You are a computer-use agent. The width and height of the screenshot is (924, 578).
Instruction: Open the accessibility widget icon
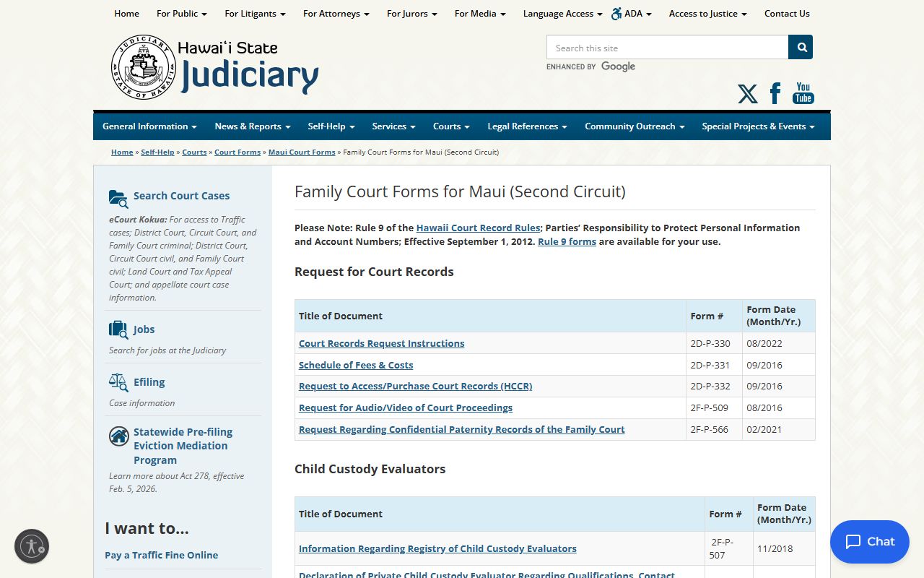(32, 546)
